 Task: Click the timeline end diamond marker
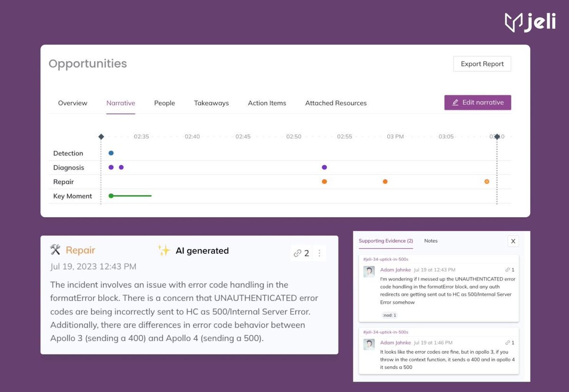coord(497,137)
